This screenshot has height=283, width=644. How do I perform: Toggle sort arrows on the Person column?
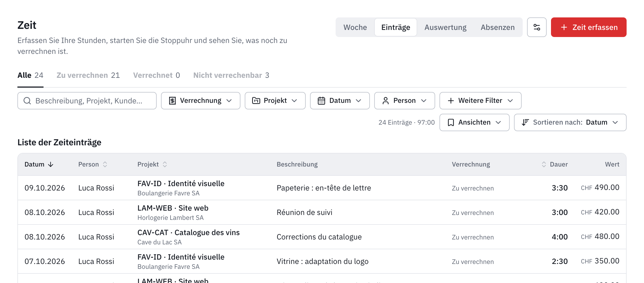click(x=105, y=164)
